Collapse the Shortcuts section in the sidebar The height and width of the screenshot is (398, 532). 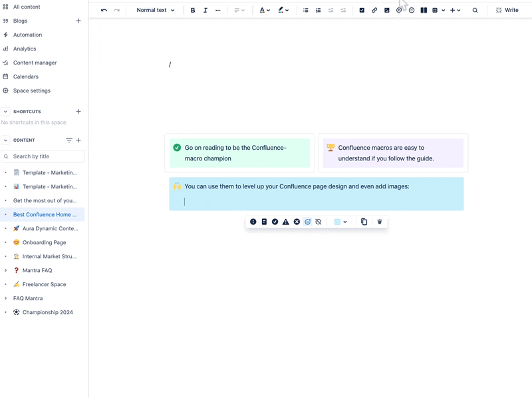pyautogui.click(x=6, y=111)
